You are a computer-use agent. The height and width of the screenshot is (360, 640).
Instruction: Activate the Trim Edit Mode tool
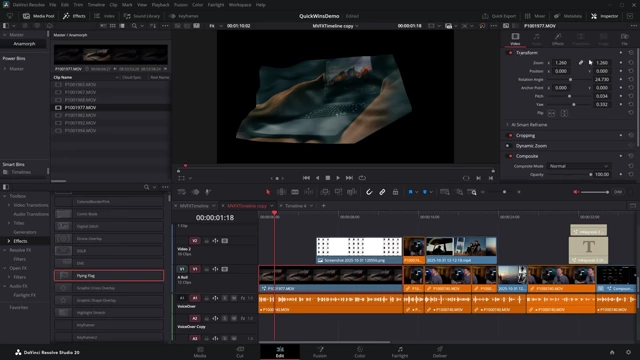[282, 192]
